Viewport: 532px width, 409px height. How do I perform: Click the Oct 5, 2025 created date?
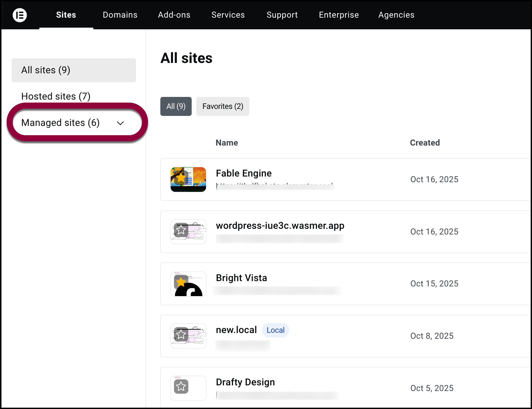tap(432, 388)
